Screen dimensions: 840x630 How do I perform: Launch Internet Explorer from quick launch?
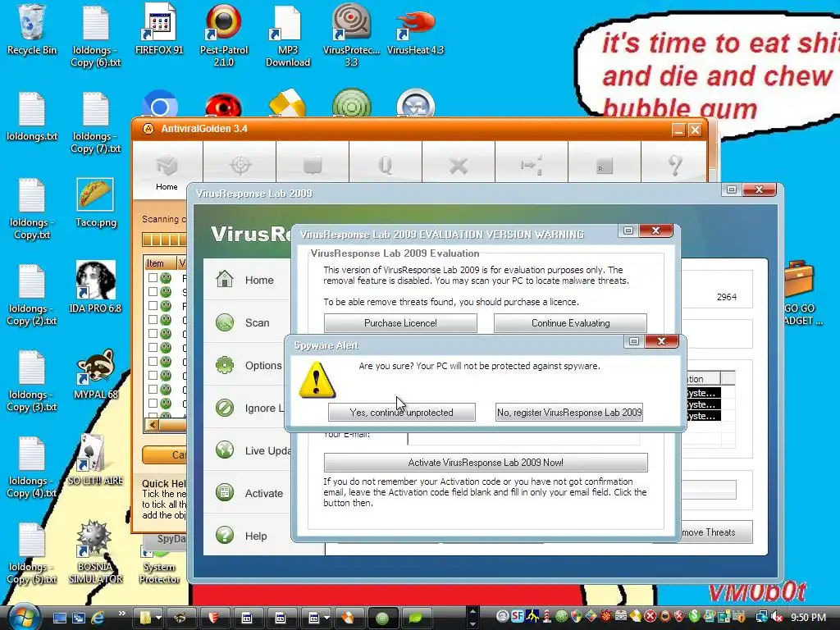pyautogui.click(x=98, y=618)
